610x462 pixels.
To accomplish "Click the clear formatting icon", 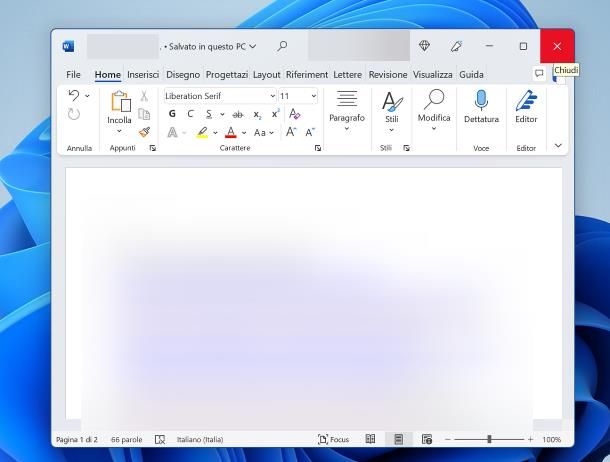I will click(x=294, y=114).
